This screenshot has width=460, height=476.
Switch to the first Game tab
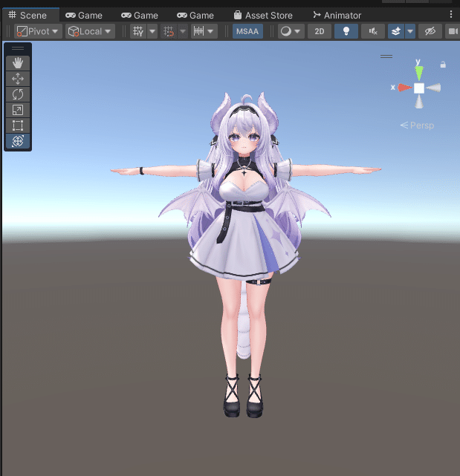84,15
